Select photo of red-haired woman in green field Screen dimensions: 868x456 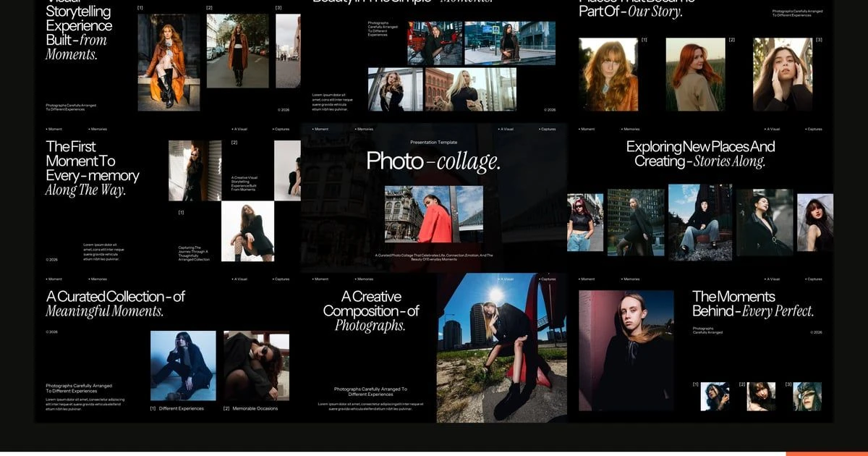coord(695,74)
